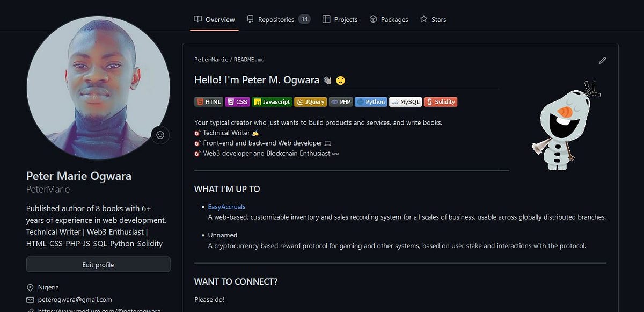Click the location pin icon beside Nigeria
The image size is (644, 312).
(x=30, y=287)
